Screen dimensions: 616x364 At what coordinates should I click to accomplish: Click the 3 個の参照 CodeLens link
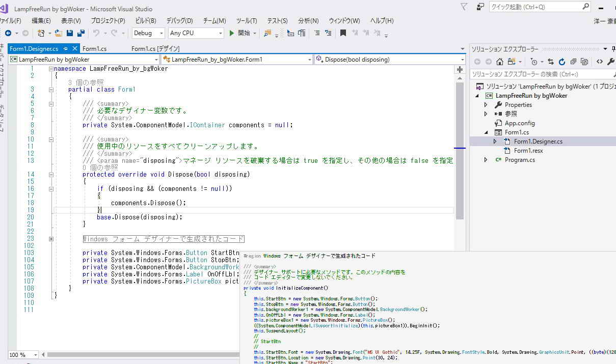[86, 82]
